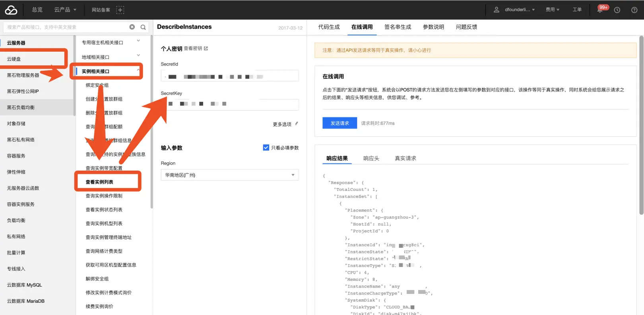644x315 pixels.
Task: Open the 查询网络计费类型 API
Action: (x=104, y=251)
